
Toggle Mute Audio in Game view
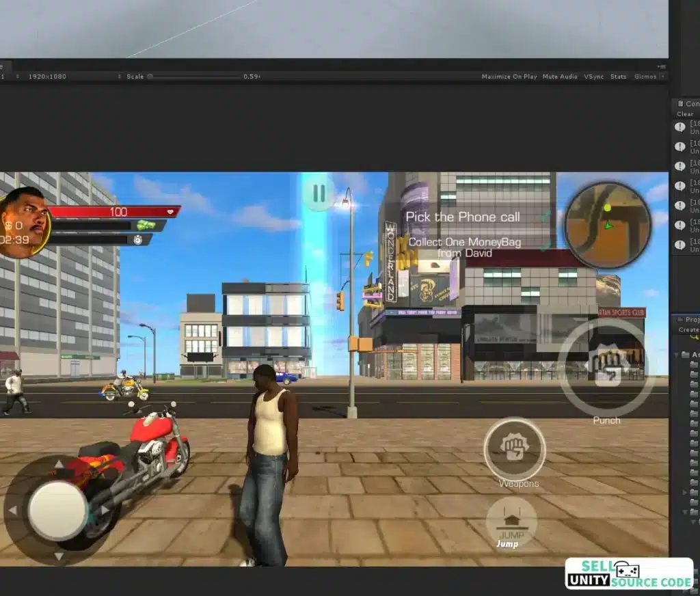(560, 77)
